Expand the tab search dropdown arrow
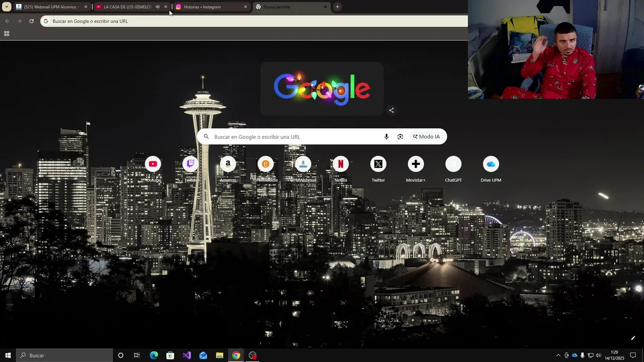This screenshot has height=362, width=644. (7, 7)
